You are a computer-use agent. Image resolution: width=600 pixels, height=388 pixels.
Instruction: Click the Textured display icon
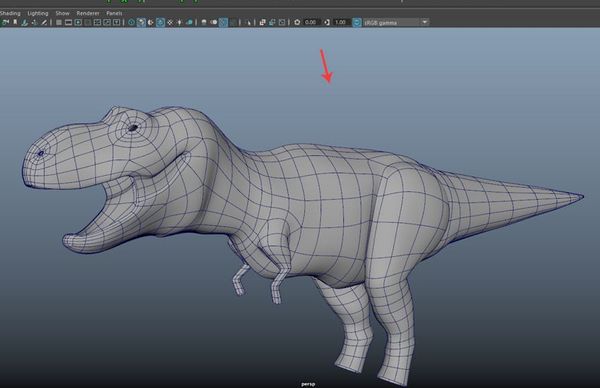pyautogui.click(x=170, y=22)
